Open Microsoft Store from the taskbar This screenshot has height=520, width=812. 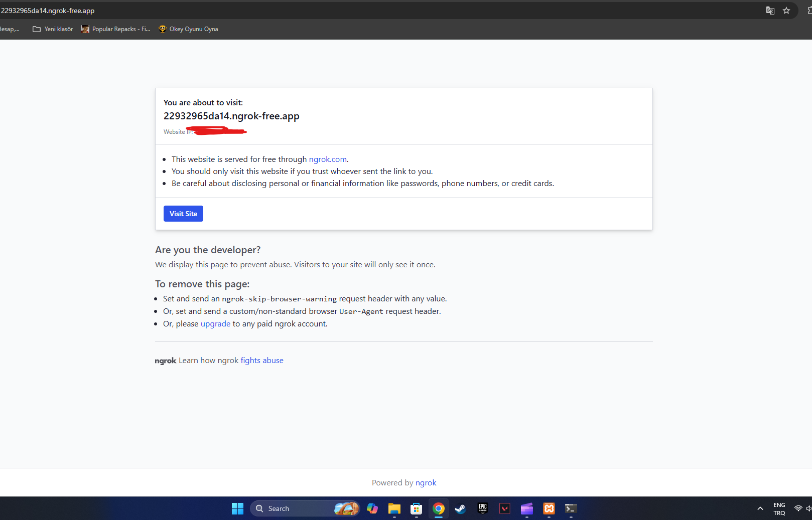pyautogui.click(x=416, y=508)
